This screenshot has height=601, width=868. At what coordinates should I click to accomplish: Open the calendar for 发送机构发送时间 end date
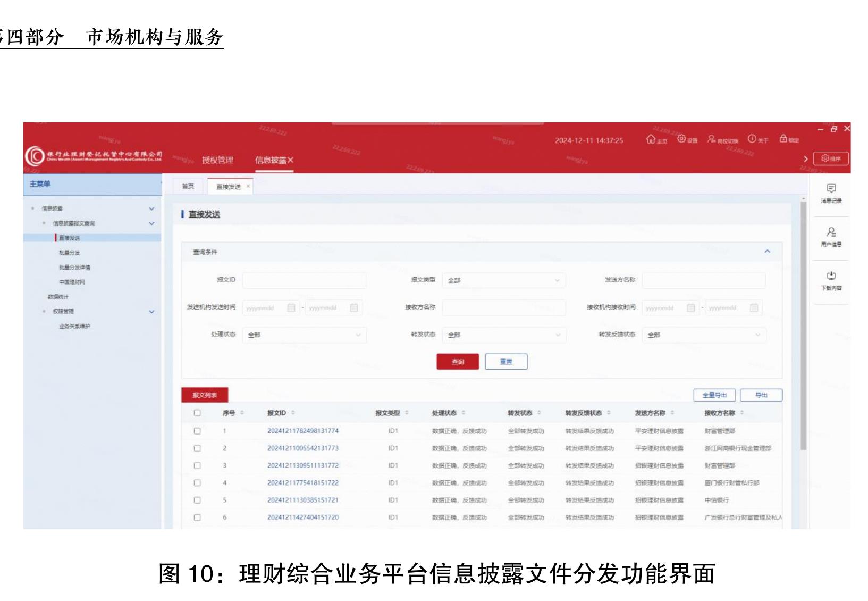tap(354, 308)
